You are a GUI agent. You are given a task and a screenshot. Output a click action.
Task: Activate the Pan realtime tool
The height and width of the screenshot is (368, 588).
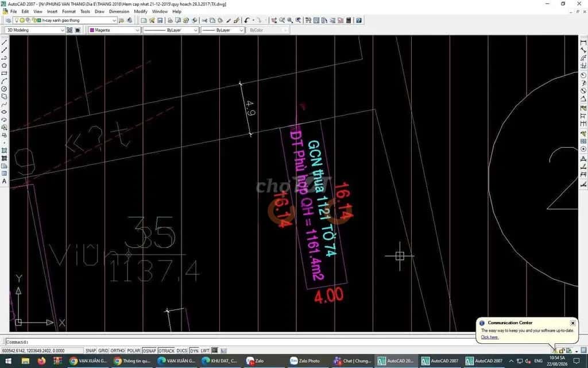coord(274,20)
